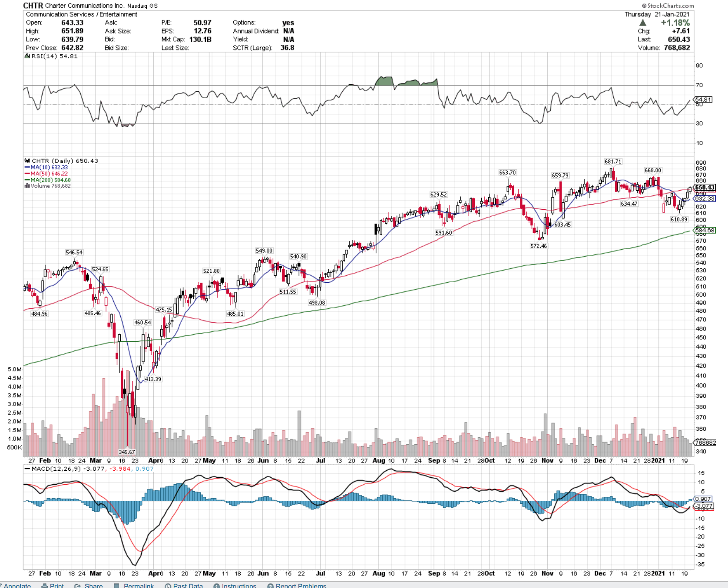
Task: Click the CHTR ticker symbol in header
Action: coord(33,6)
